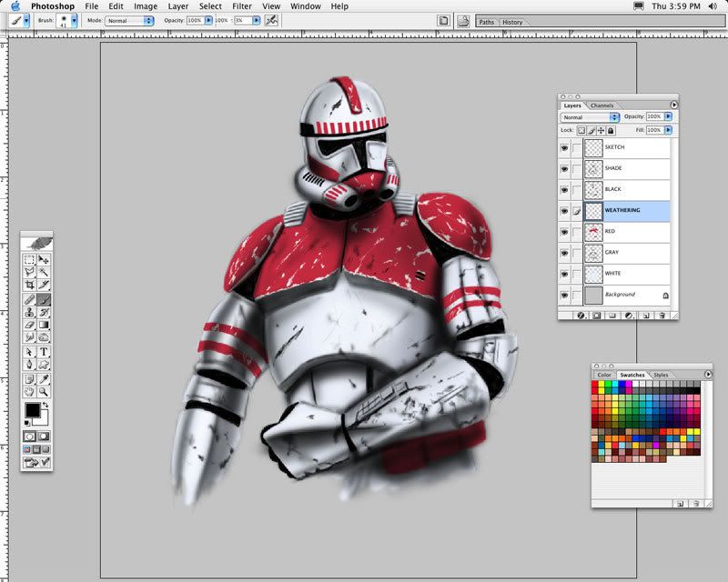The image size is (728, 582).
Task: Click the background color swatch in toolbox
Action: click(43, 419)
